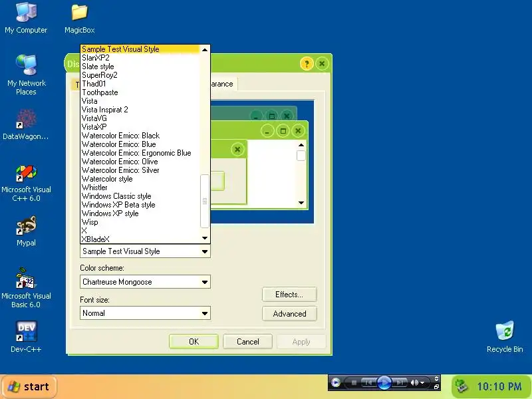Select Watercolor Emico: Silver

click(x=140, y=170)
